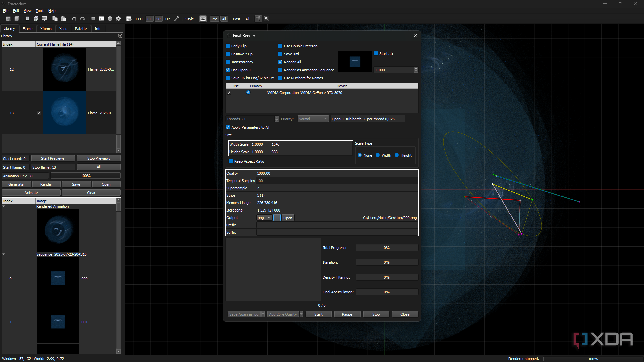Toggle the SP single precision button
The image size is (644, 362).
(x=158, y=19)
